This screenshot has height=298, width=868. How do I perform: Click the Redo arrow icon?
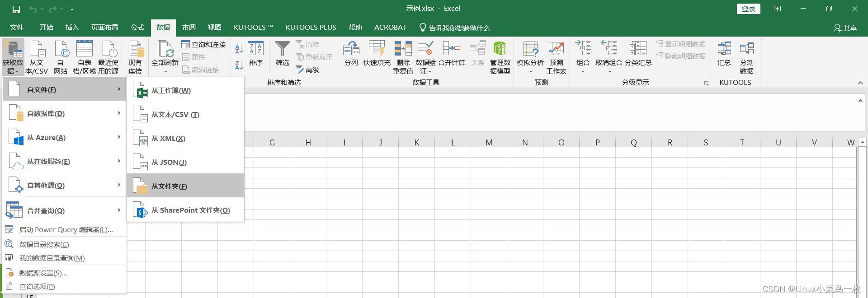(x=53, y=9)
